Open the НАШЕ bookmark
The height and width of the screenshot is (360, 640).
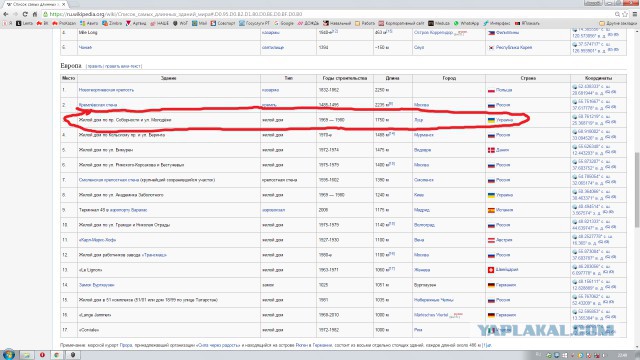click(159, 23)
